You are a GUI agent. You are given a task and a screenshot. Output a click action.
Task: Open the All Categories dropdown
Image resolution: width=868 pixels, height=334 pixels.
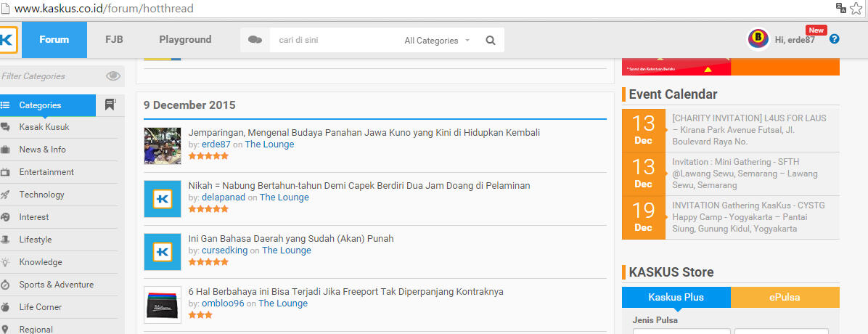pos(437,41)
